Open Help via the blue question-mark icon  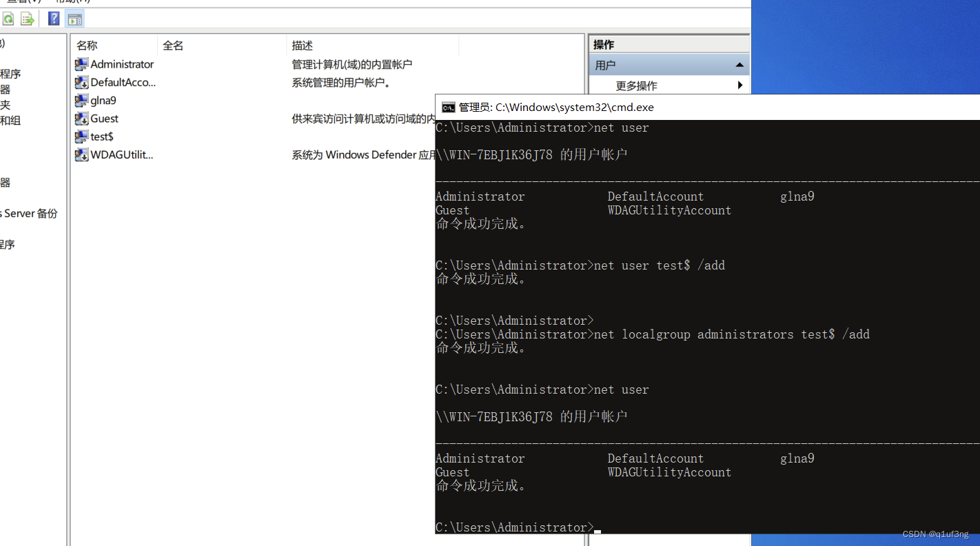(54, 19)
